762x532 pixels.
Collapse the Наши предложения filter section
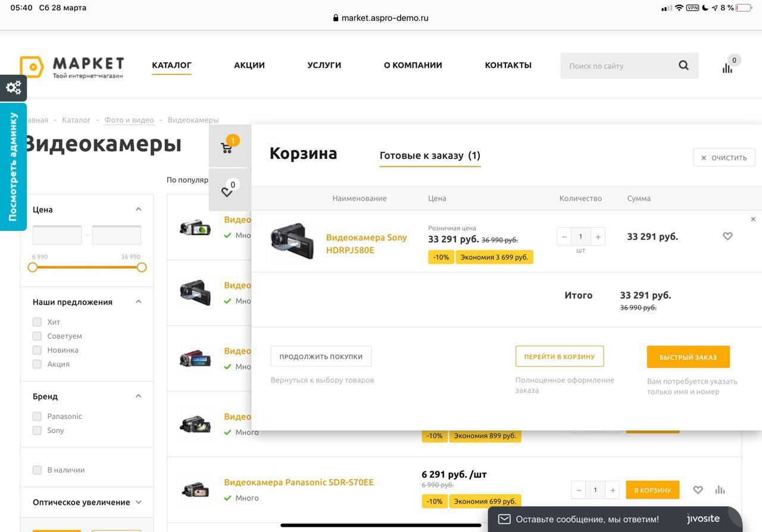click(x=139, y=302)
